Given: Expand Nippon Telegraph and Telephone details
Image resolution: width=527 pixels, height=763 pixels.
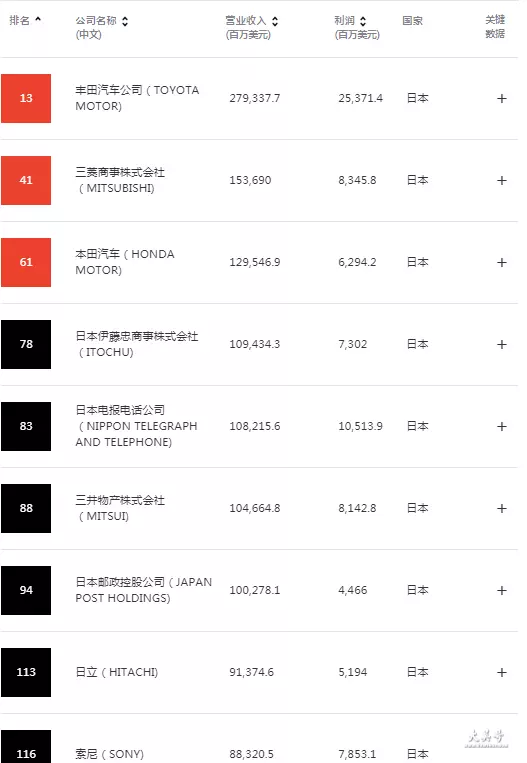Looking at the screenshot, I should pyautogui.click(x=502, y=426).
